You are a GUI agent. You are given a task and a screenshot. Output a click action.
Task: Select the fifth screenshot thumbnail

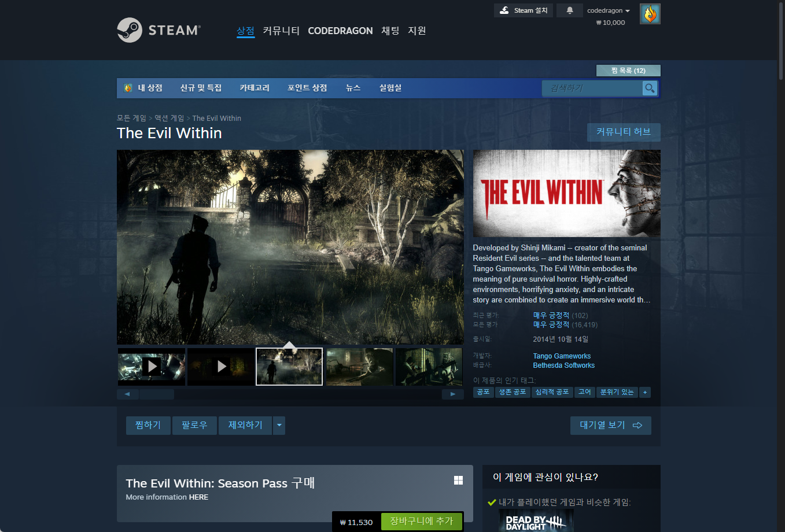point(429,367)
